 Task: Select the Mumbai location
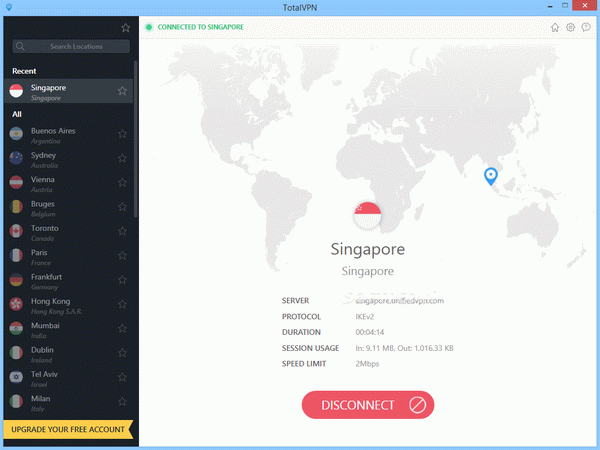(68, 328)
